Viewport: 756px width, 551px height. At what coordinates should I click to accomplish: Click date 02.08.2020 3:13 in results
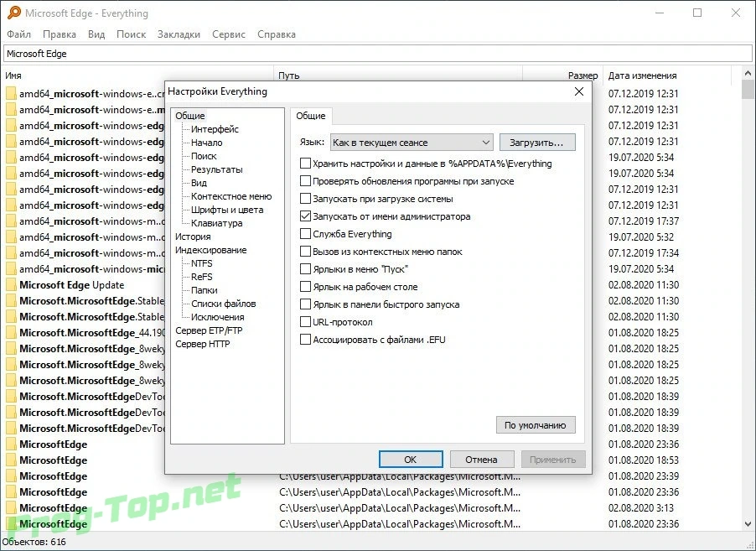tap(641, 507)
